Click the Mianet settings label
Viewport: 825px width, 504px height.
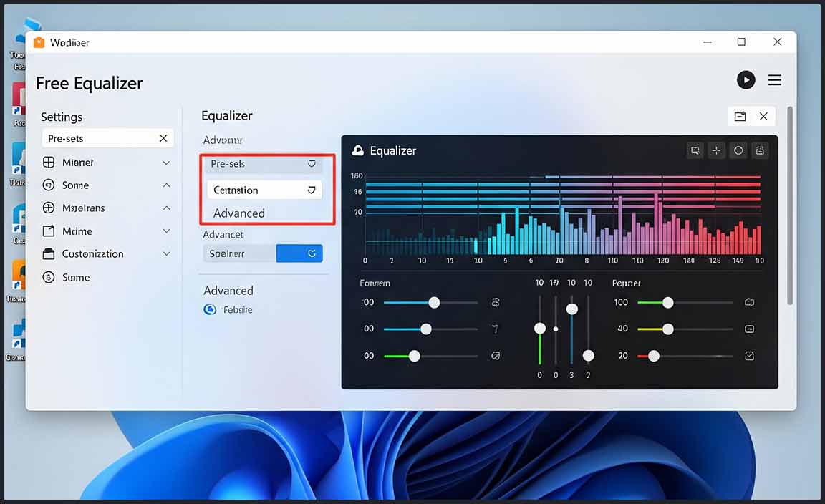click(77, 163)
